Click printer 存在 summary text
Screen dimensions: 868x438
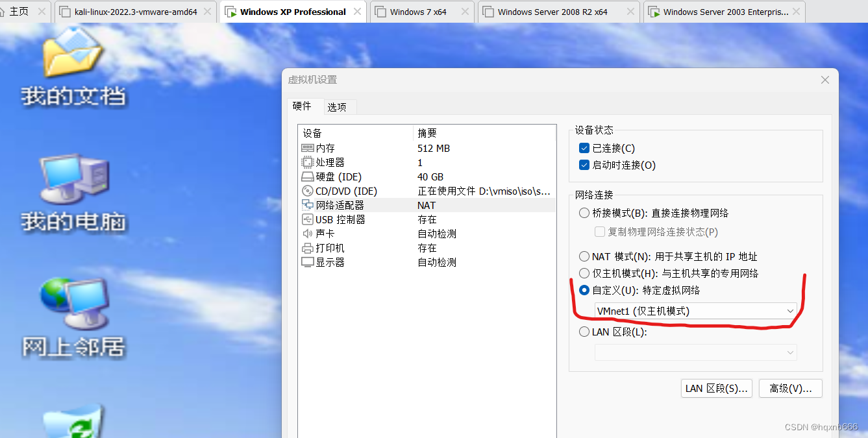click(427, 248)
